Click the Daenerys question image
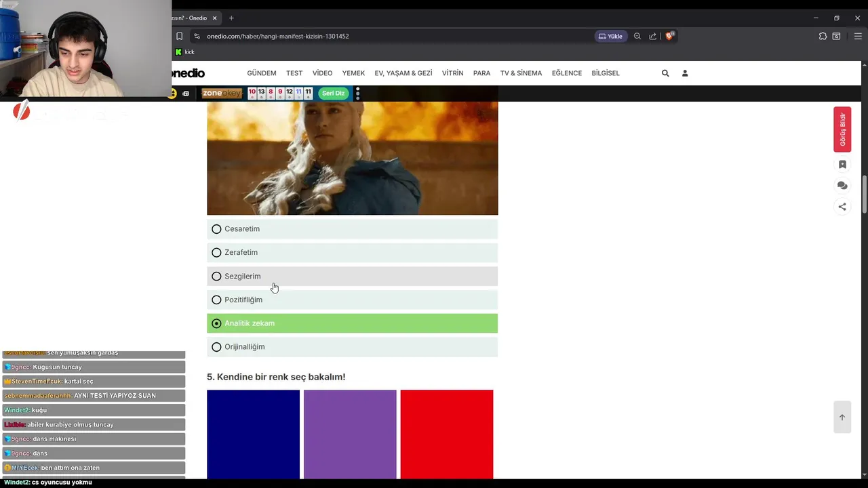The height and width of the screenshot is (488, 868). point(352,159)
